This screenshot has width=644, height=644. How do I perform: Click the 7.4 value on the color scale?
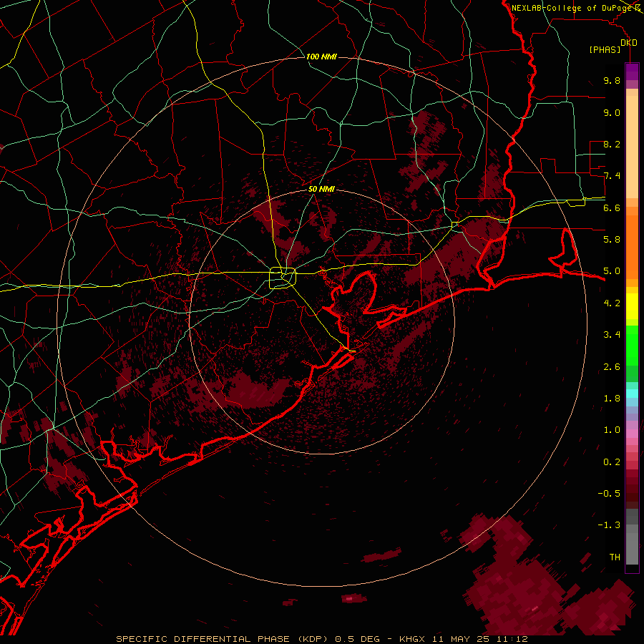coord(612,176)
